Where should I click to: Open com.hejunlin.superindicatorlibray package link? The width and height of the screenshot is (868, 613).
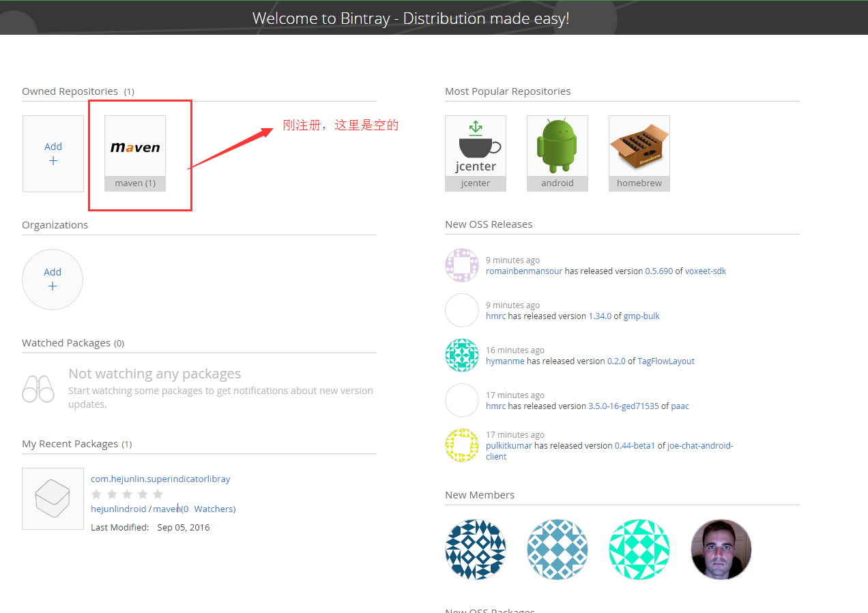tap(160, 479)
